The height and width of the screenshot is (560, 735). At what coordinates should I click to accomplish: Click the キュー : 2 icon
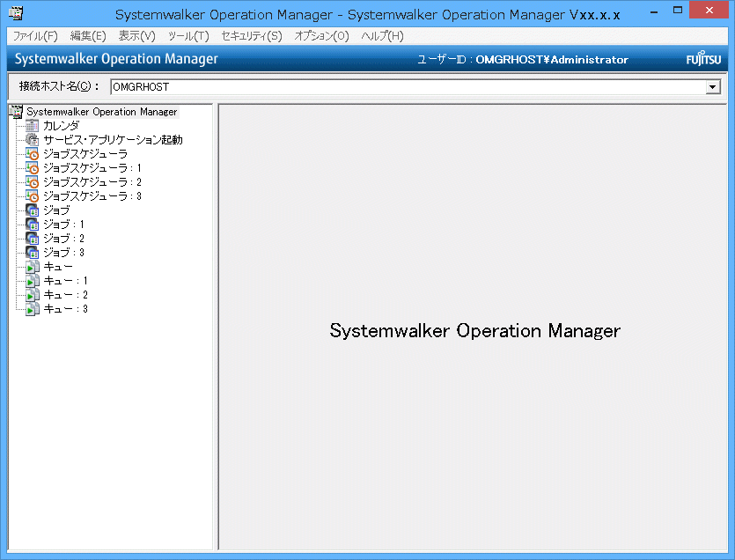tap(32, 295)
